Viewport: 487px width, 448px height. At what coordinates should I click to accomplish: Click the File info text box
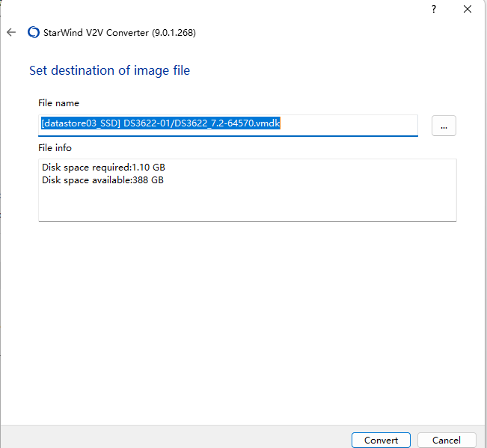tap(248, 190)
